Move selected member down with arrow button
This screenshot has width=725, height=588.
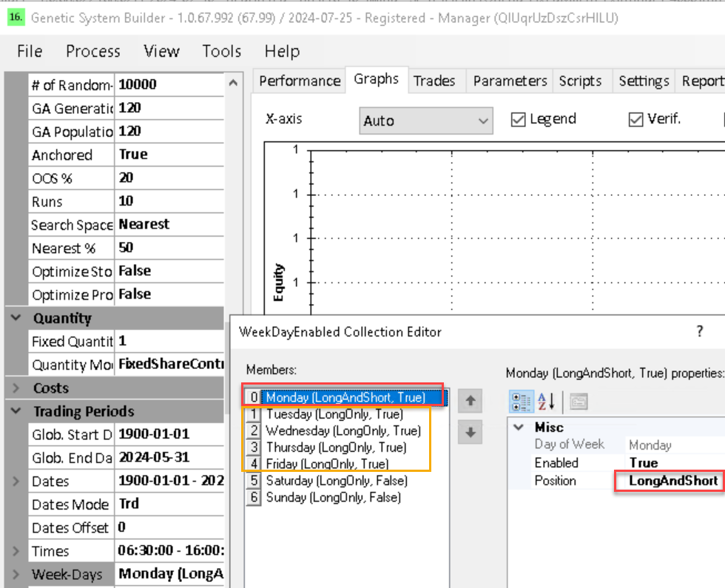(470, 433)
